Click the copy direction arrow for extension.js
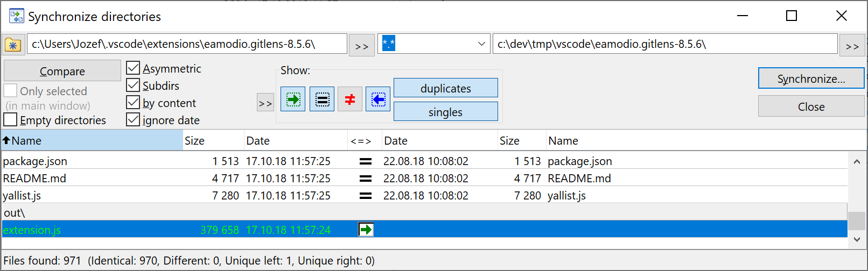Viewport: 868px width, 271px height. (366, 230)
